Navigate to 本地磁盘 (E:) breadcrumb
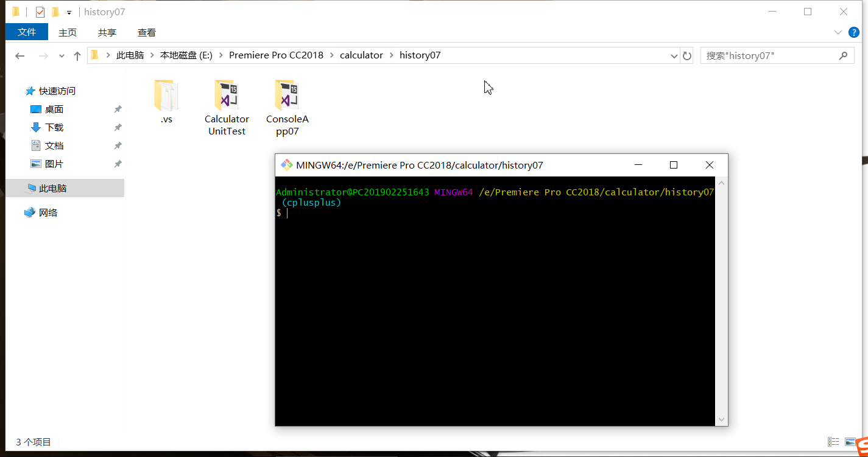This screenshot has width=868, height=457. tap(186, 55)
